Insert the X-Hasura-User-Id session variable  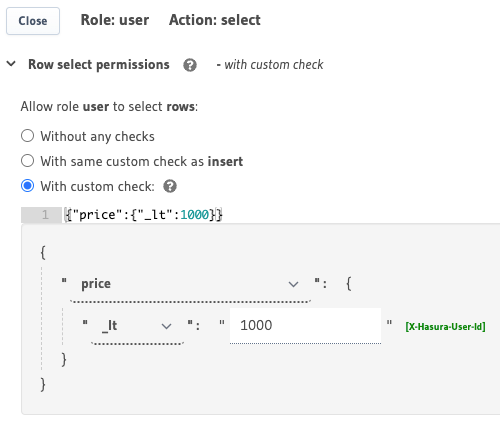(x=445, y=326)
